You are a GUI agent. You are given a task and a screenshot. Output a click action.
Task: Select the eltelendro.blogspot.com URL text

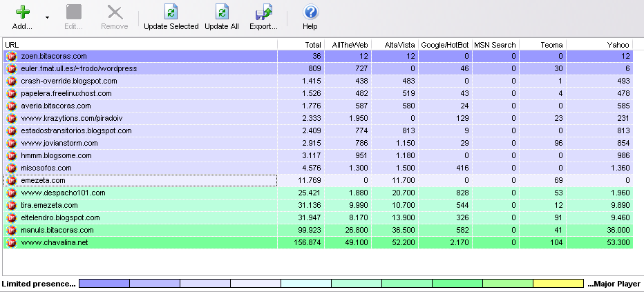[x=60, y=217]
